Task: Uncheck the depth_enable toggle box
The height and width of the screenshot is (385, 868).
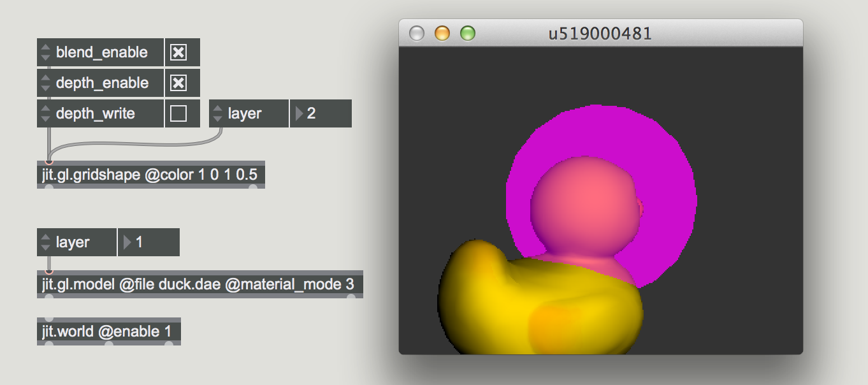Action: point(179,83)
